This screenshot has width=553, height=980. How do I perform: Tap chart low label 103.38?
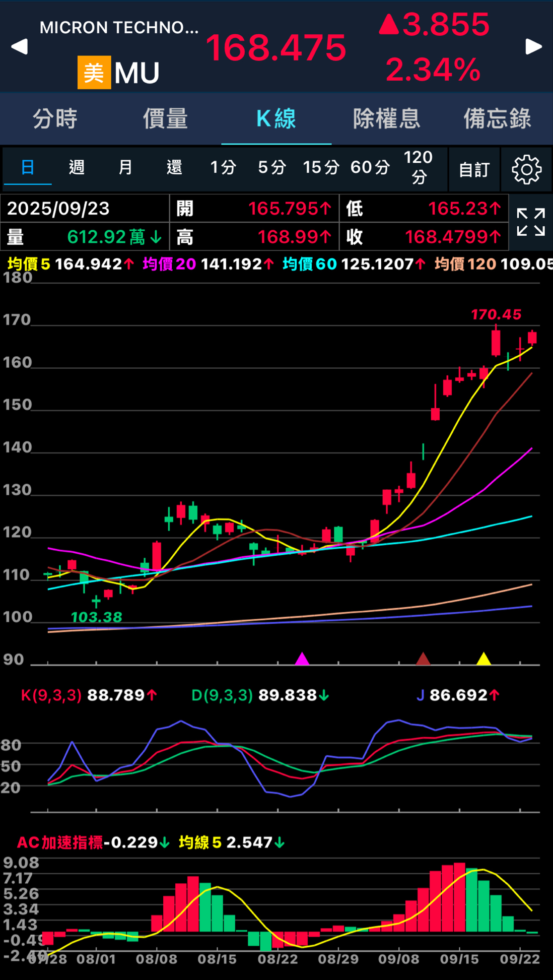pos(96,617)
